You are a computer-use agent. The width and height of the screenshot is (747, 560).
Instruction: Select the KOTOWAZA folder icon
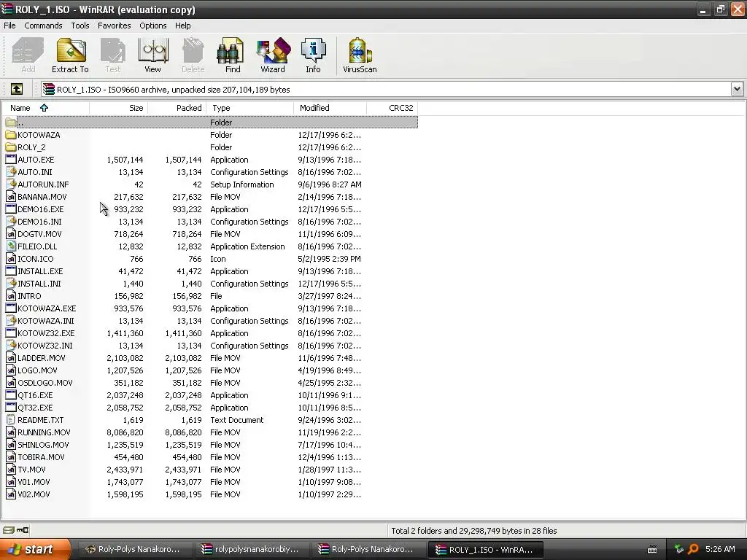click(10, 135)
